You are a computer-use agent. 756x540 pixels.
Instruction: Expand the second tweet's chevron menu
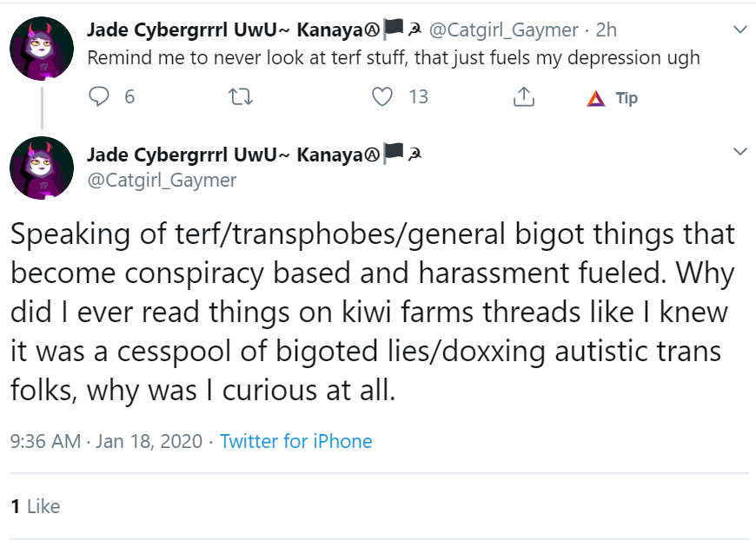pos(740,151)
